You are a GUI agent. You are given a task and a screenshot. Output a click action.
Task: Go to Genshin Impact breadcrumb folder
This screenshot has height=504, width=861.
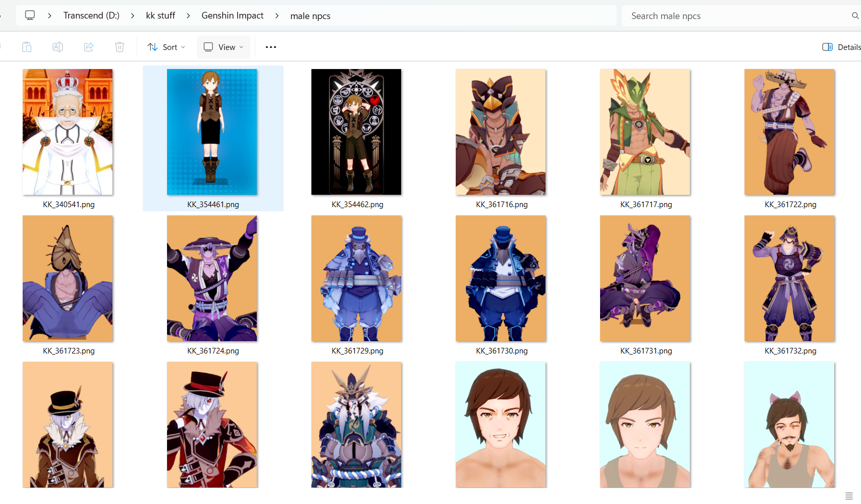coord(232,15)
